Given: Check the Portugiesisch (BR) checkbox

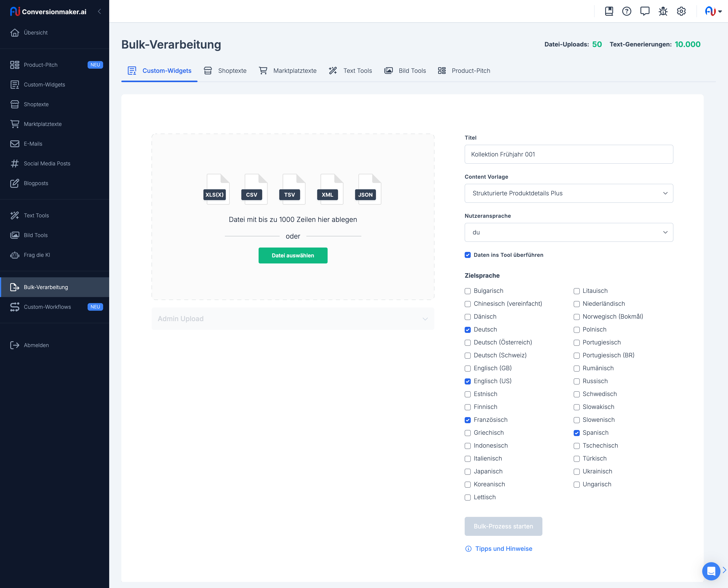Looking at the screenshot, I should (x=577, y=356).
